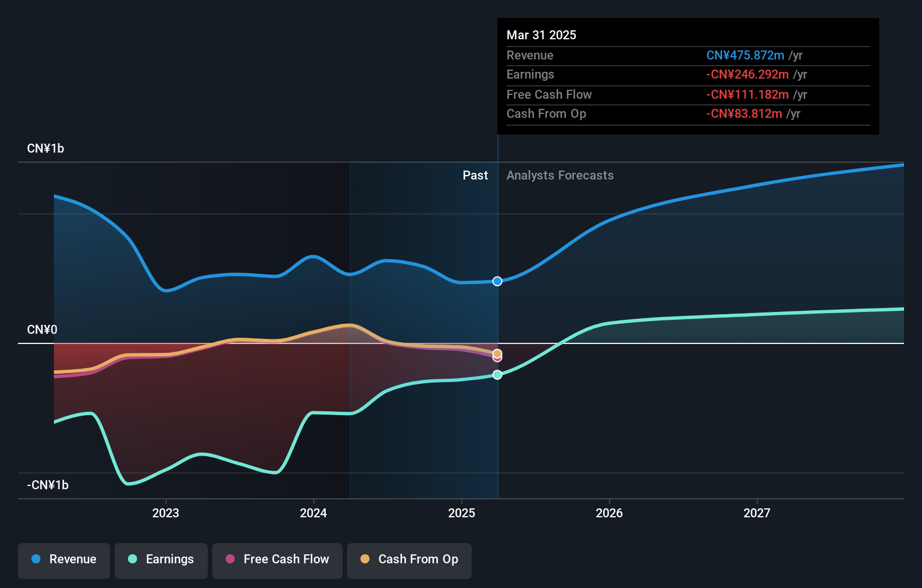Image resolution: width=922 pixels, height=588 pixels.
Task: Toggle the Free Cash Flow legend button
Action: pyautogui.click(x=277, y=561)
